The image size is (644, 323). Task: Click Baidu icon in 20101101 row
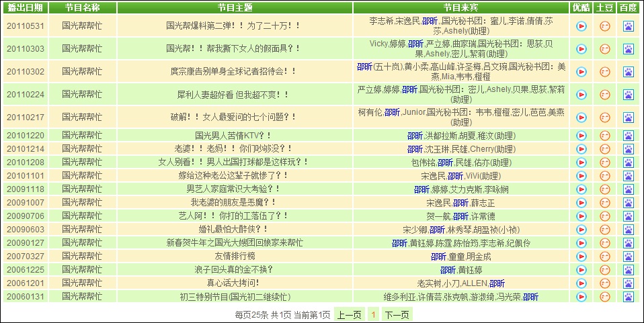(629, 176)
